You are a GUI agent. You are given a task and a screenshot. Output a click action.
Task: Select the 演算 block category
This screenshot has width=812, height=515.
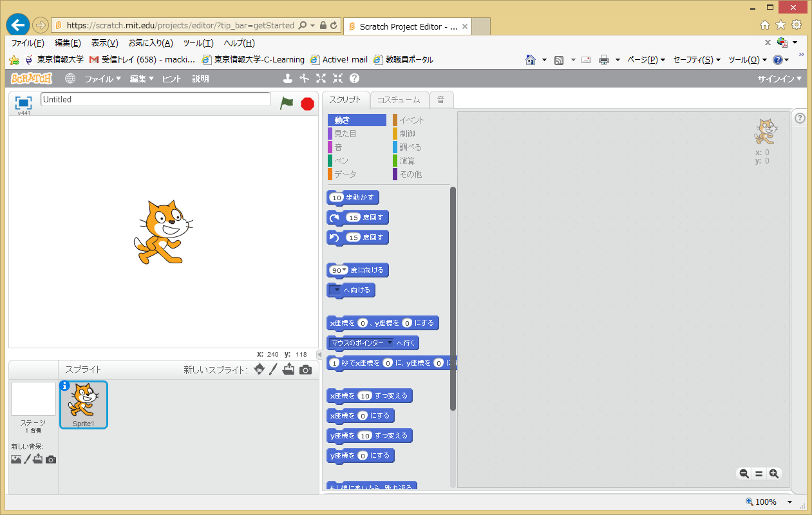click(x=421, y=161)
